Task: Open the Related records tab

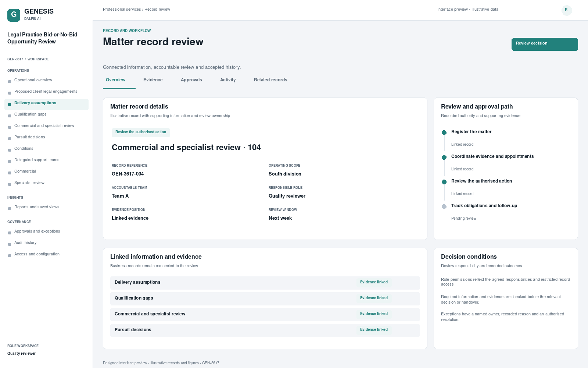Action: point(270,80)
